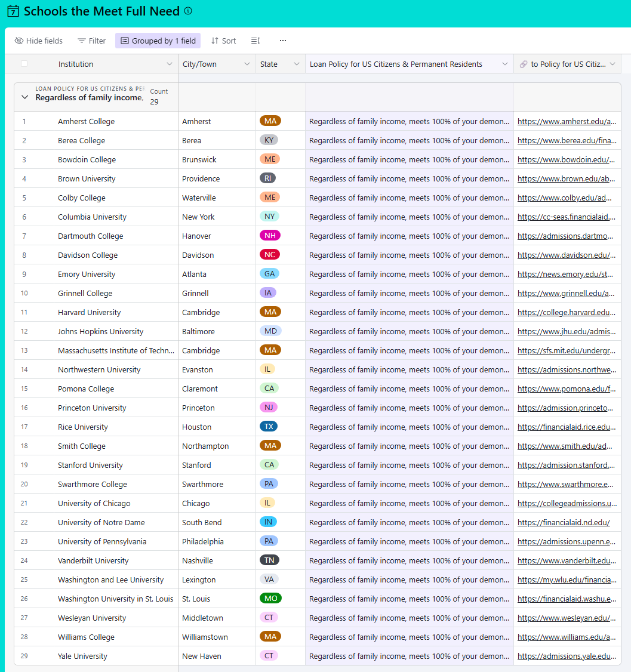Click the Hanover city cell
The width and height of the screenshot is (631, 672).
pyautogui.click(x=217, y=236)
